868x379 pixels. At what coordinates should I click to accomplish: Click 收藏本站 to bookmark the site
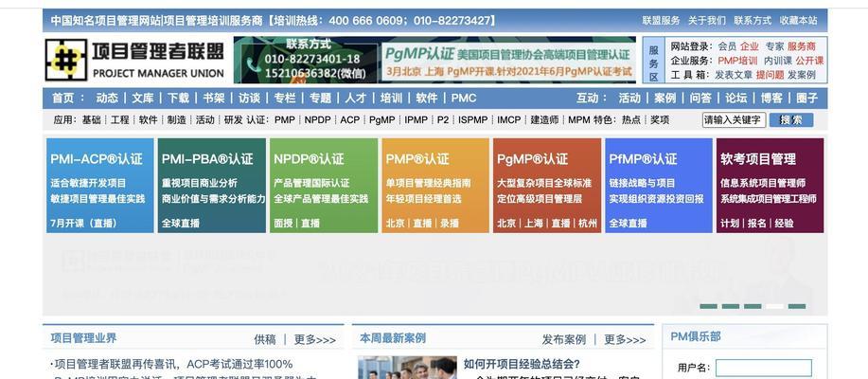coord(798,21)
